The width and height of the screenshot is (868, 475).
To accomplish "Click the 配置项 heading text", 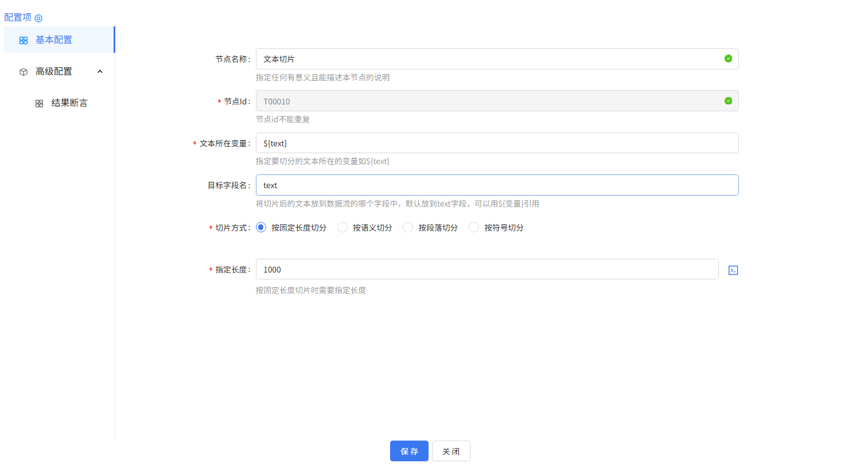I will [18, 17].
